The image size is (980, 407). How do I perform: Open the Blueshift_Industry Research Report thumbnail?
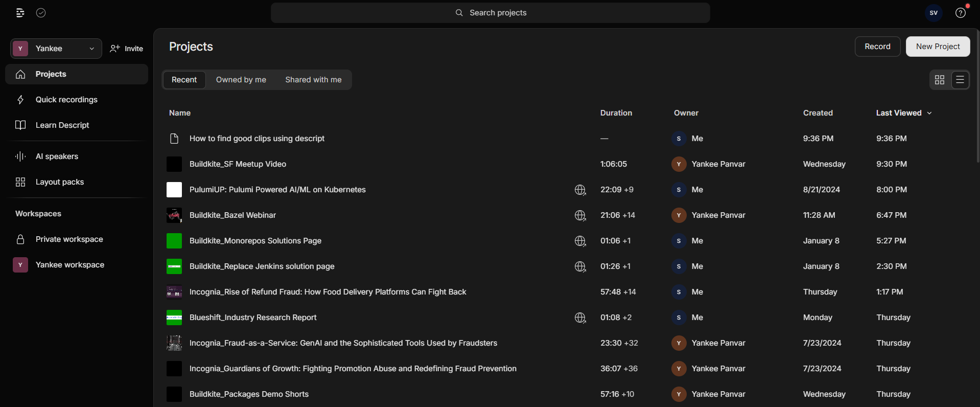(174, 318)
